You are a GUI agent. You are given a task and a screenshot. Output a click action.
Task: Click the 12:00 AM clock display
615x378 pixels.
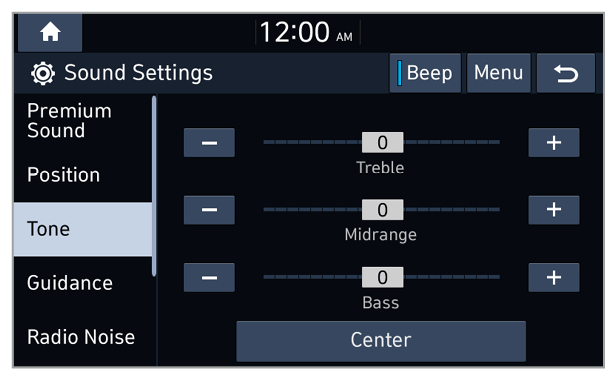pyautogui.click(x=307, y=33)
